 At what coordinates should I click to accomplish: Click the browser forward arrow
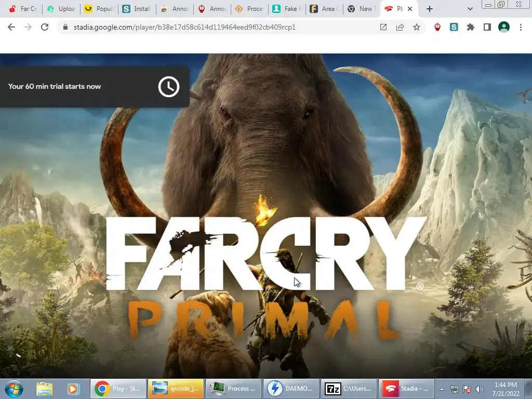pyautogui.click(x=28, y=27)
